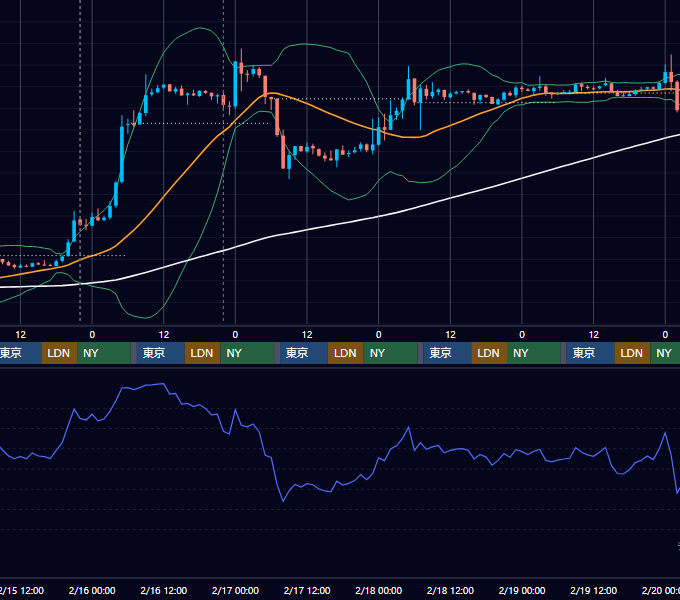Click the 2/18 12:00 date label

click(450, 590)
